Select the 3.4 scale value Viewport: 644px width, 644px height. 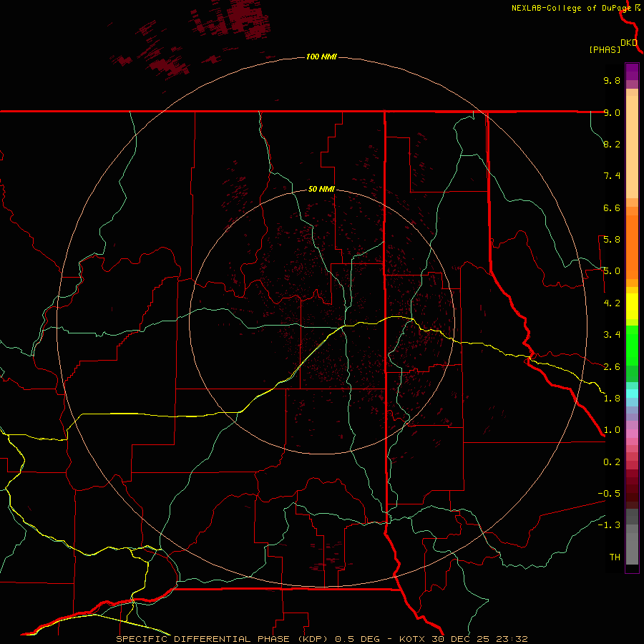pos(612,335)
